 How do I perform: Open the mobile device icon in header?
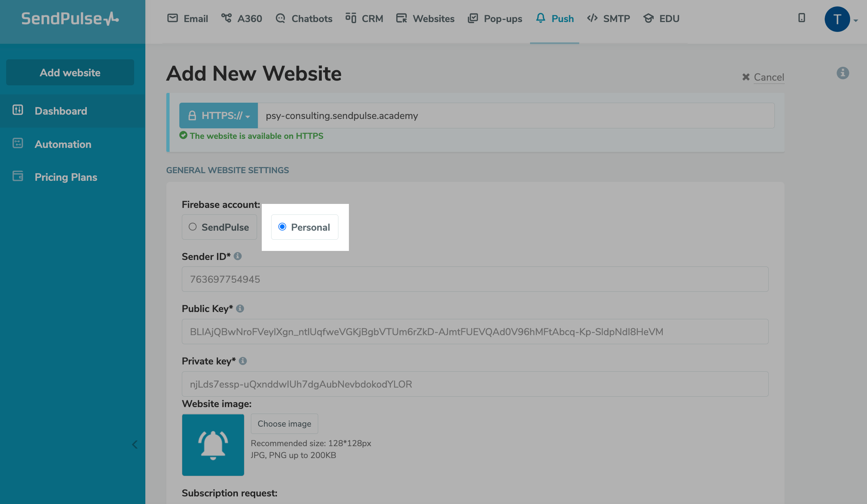(801, 18)
